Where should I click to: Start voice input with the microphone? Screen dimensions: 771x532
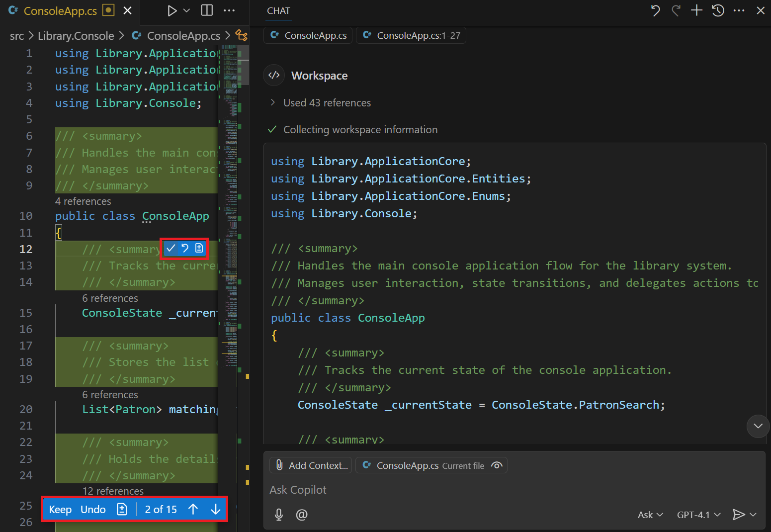(279, 515)
